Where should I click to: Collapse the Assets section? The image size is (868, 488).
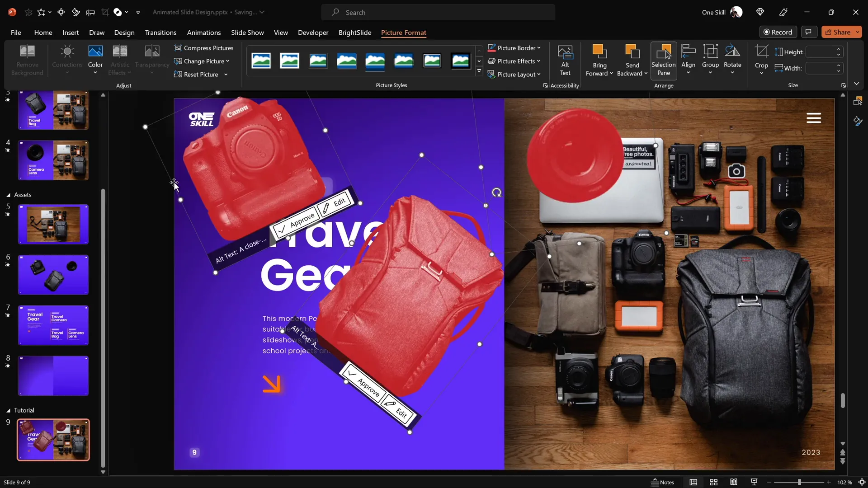click(x=8, y=195)
